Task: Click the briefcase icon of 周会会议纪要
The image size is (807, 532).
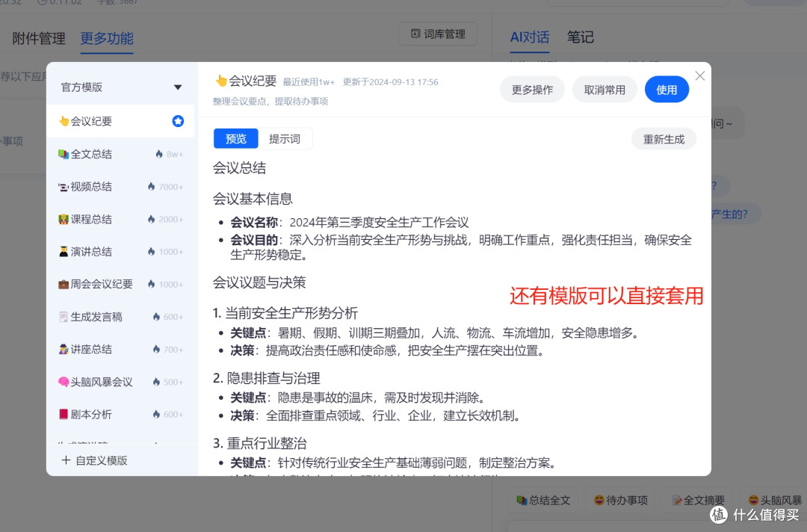Action: point(64,284)
